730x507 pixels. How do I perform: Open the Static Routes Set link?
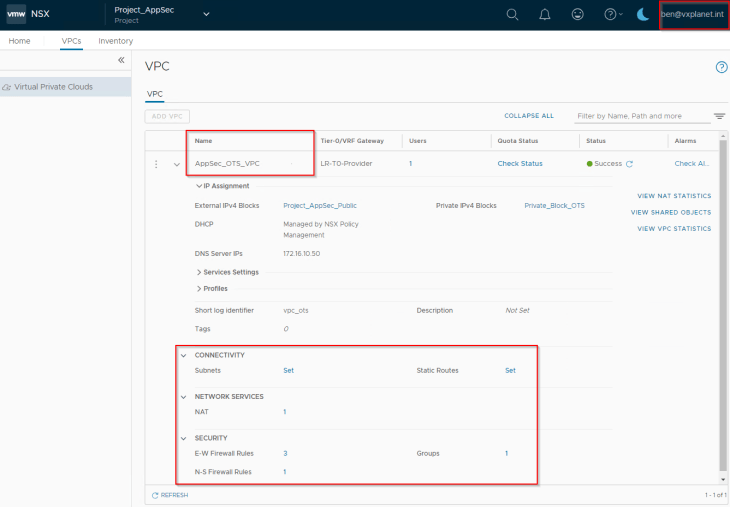510,371
